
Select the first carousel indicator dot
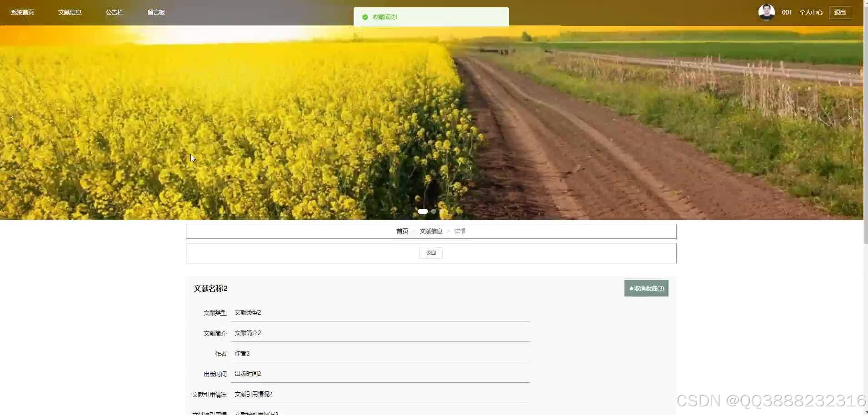point(423,211)
